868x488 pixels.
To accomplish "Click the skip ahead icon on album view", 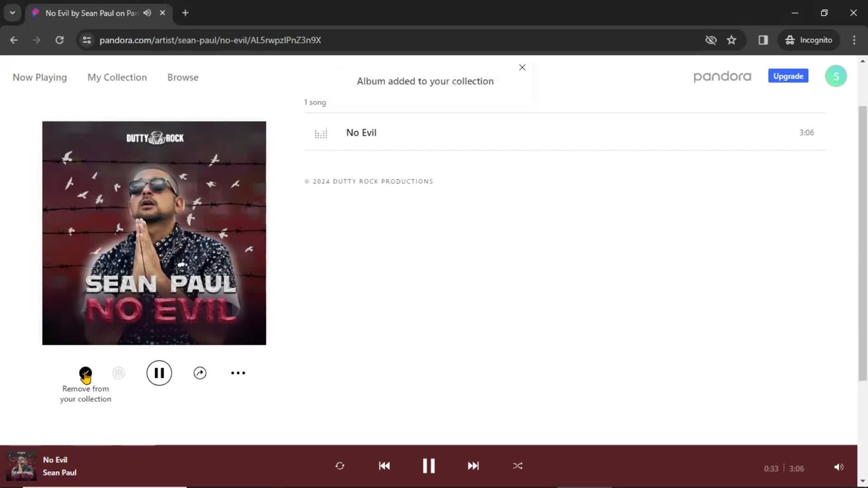I will (x=200, y=372).
